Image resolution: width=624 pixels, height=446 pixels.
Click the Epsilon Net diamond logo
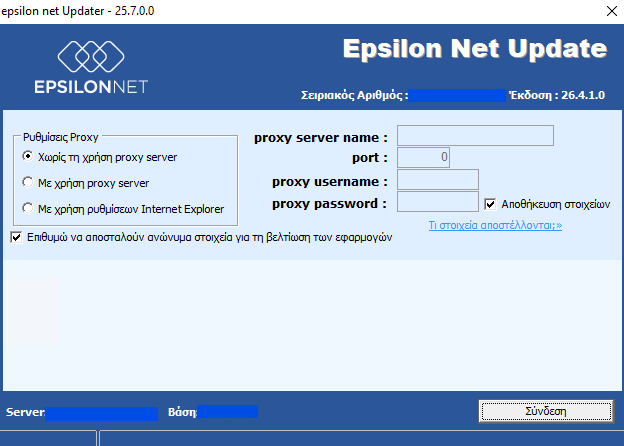91,54
